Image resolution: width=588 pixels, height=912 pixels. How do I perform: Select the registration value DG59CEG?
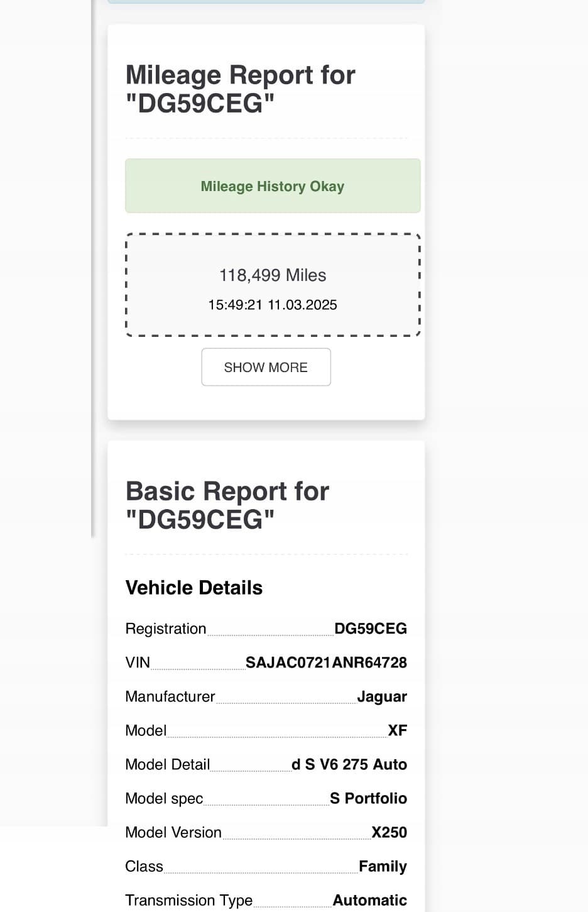pyautogui.click(x=371, y=629)
